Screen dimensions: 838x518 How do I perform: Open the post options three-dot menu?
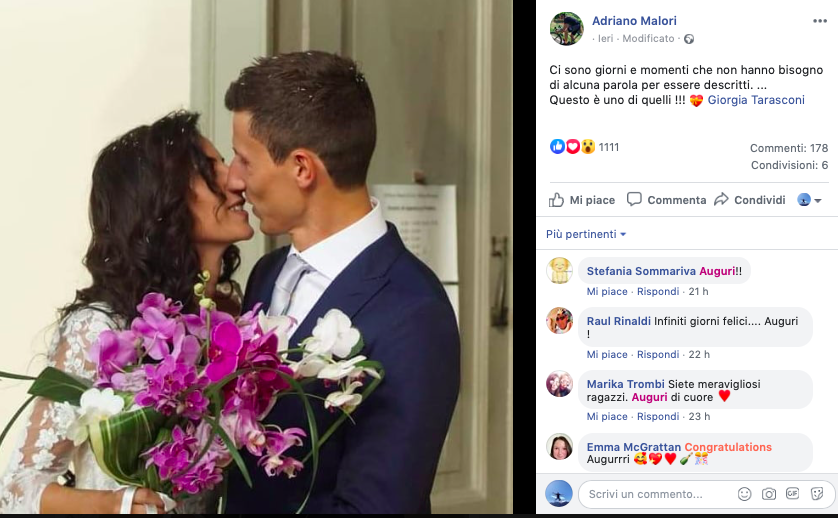pos(819,21)
